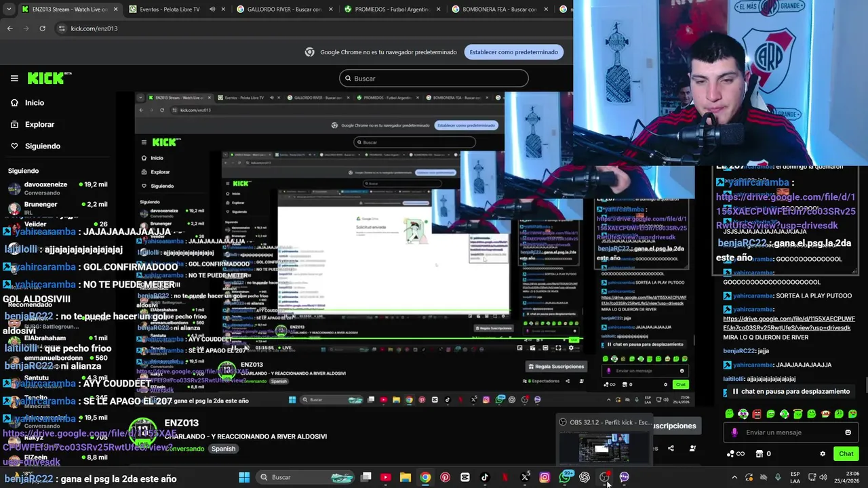Open YouTube from the taskbar
868x488 pixels.
[385, 477]
